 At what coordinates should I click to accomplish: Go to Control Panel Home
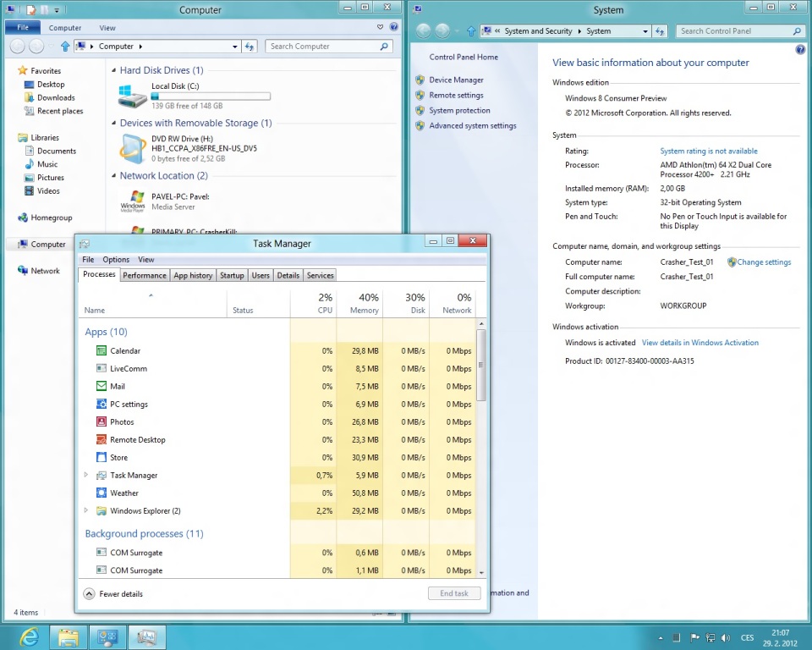(464, 57)
